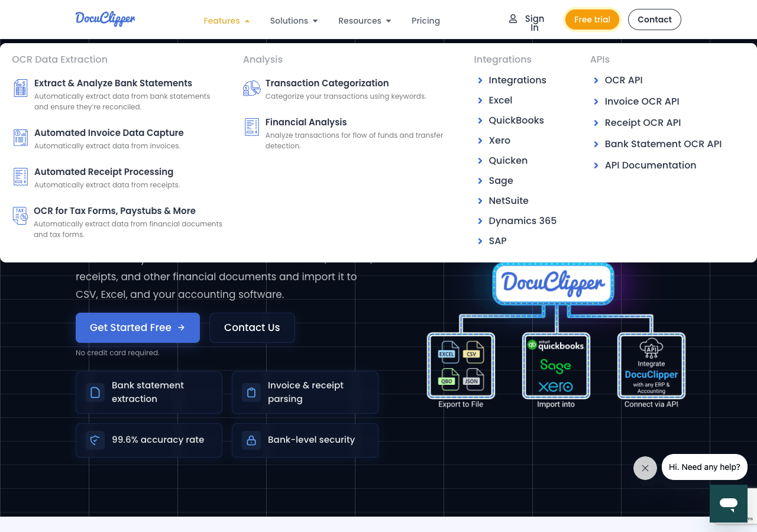Image resolution: width=757 pixels, height=532 pixels.
Task: Select the QuickBooks integration
Action: pos(516,121)
